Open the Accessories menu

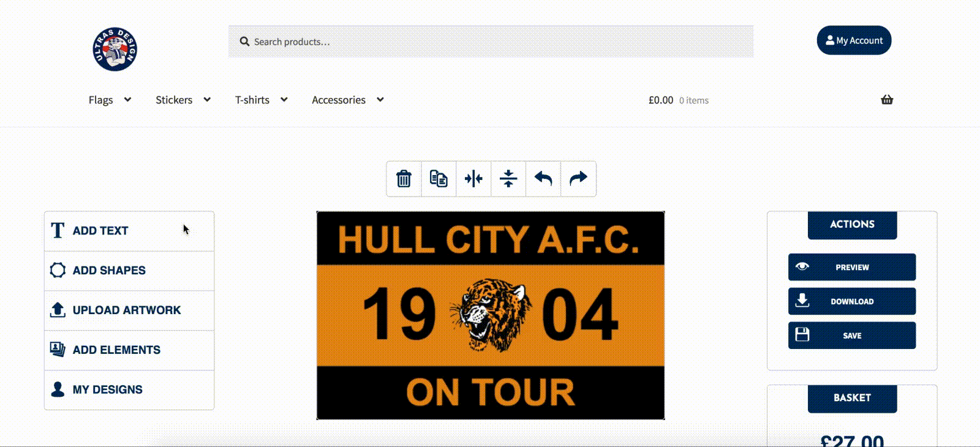coord(339,100)
